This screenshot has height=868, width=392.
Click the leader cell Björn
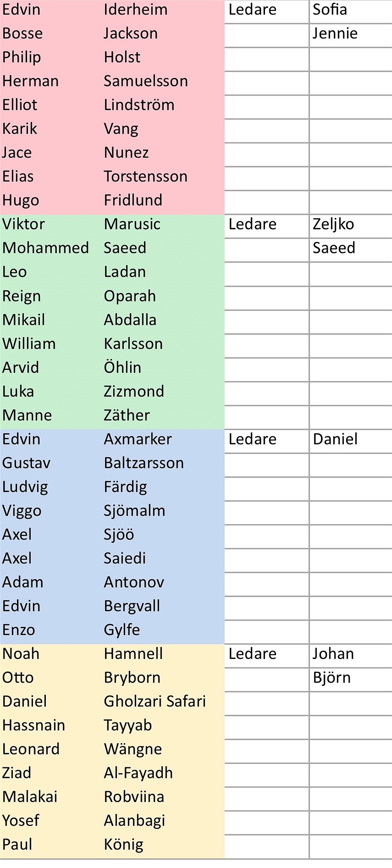(332, 678)
